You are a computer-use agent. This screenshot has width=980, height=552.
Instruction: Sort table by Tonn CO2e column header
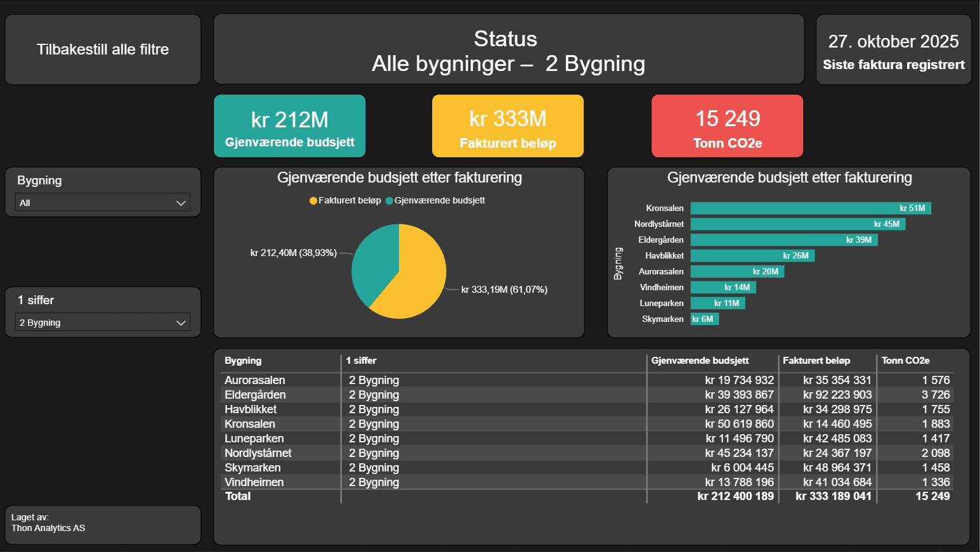coord(905,361)
